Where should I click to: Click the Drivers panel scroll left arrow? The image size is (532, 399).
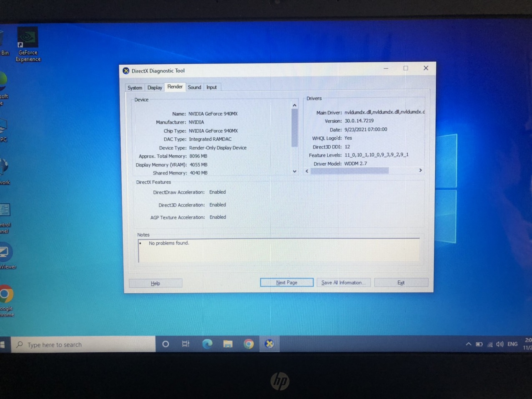[307, 171]
